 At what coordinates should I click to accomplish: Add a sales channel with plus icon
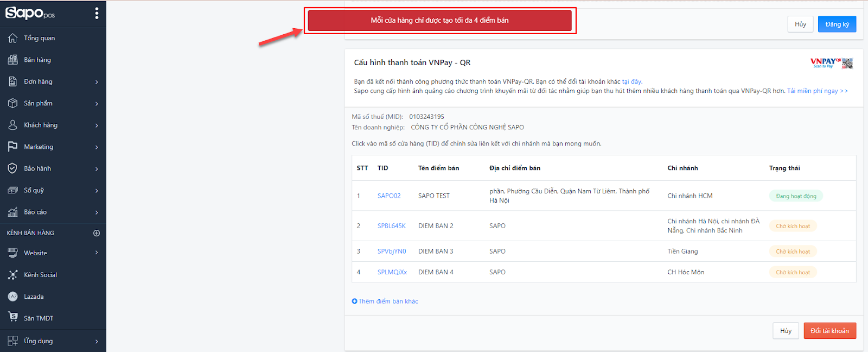(97, 233)
